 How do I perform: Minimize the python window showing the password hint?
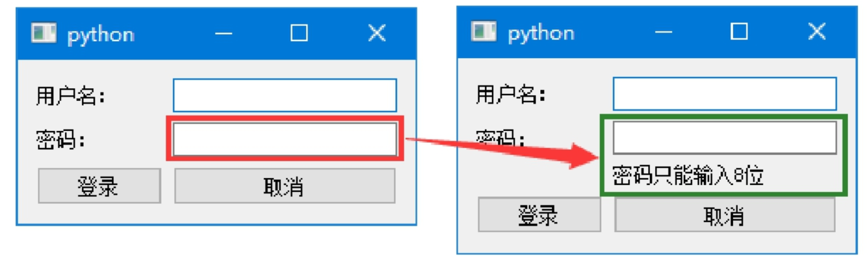tap(664, 32)
